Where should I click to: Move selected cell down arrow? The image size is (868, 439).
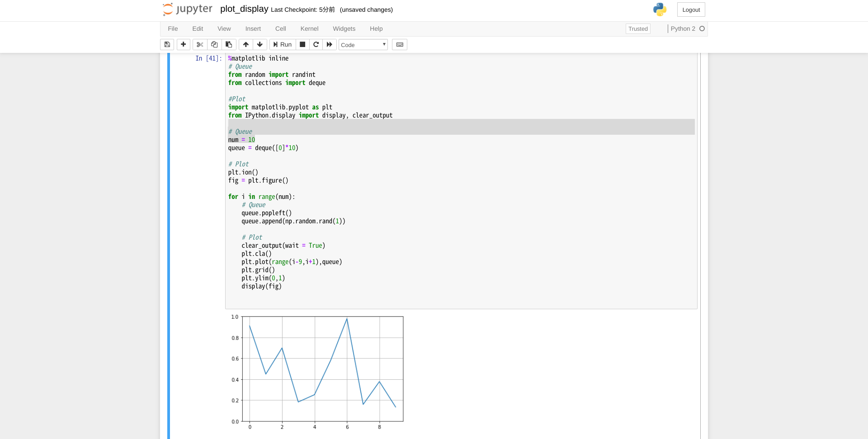click(x=260, y=44)
